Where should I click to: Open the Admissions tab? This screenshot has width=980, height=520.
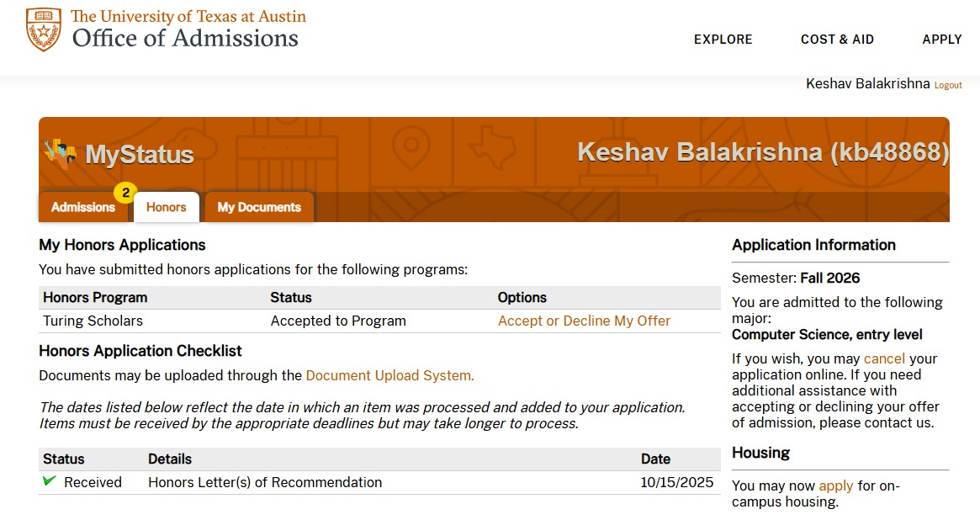83,207
